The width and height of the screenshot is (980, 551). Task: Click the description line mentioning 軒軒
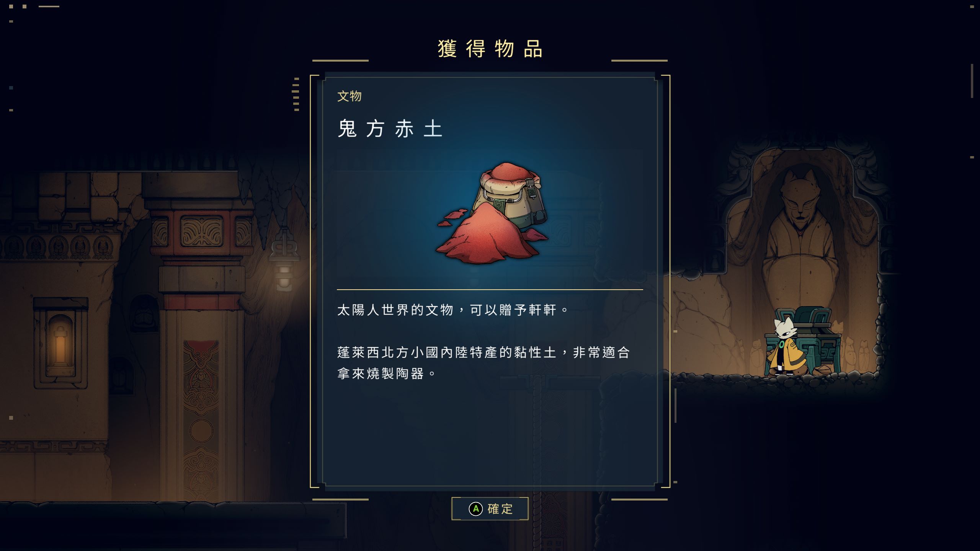click(453, 310)
